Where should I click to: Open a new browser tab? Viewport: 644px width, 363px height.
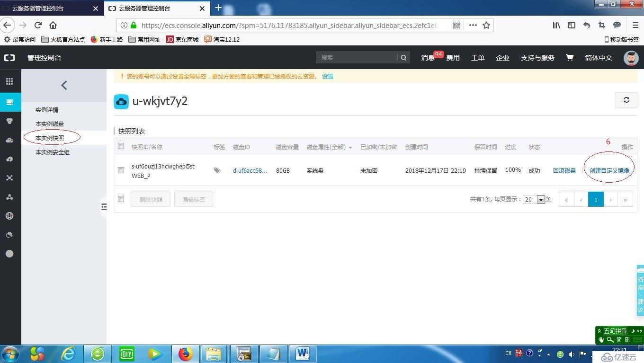218,8
